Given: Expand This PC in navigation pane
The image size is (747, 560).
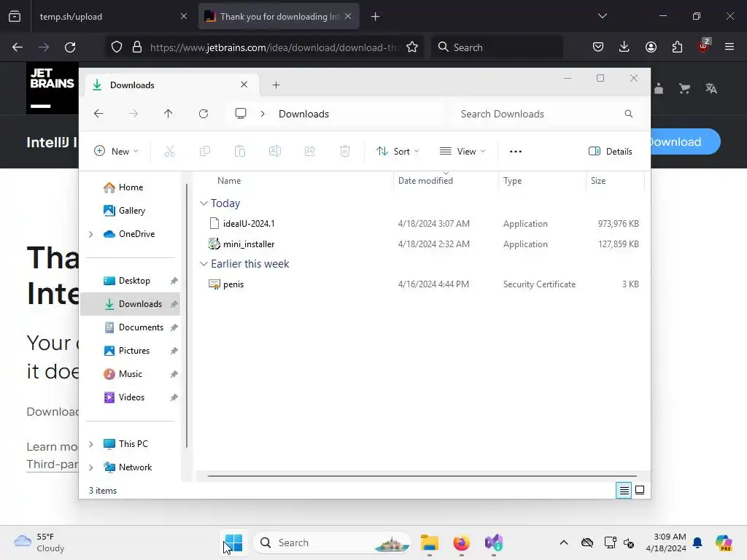Looking at the screenshot, I should (x=91, y=444).
